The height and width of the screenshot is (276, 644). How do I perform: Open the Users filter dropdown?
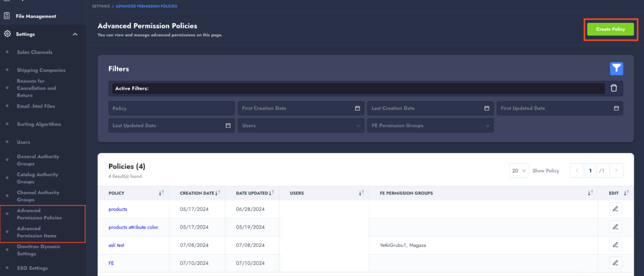pyautogui.click(x=301, y=126)
